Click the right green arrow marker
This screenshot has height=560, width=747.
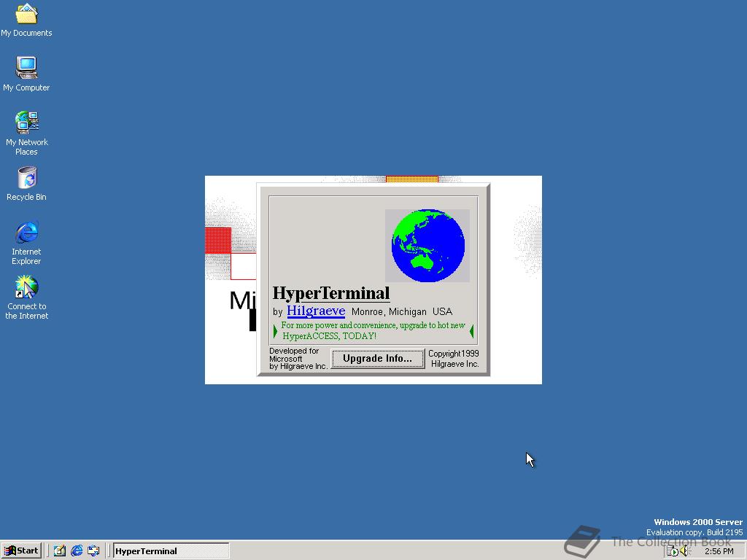[x=472, y=331]
